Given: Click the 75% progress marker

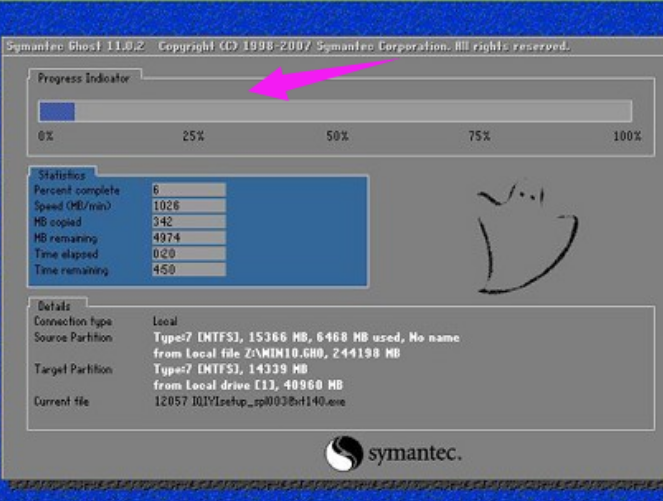Looking at the screenshot, I should 479,136.
